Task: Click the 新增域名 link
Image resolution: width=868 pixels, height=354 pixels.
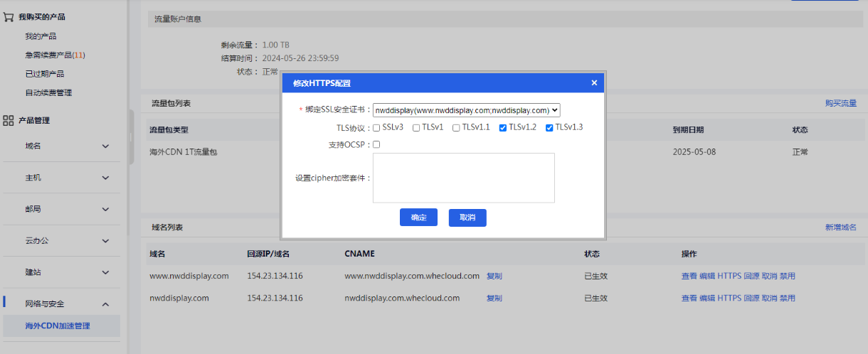Action: (x=840, y=227)
